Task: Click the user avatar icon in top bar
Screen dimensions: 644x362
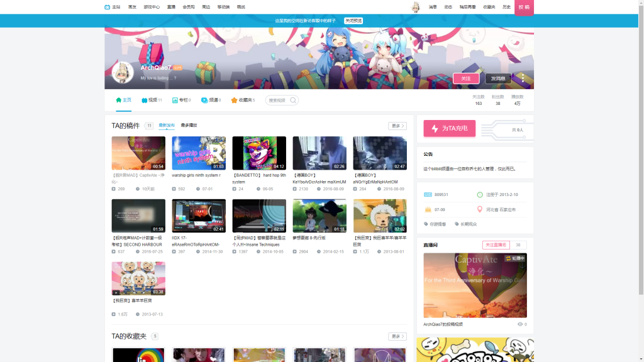Action: tap(415, 8)
